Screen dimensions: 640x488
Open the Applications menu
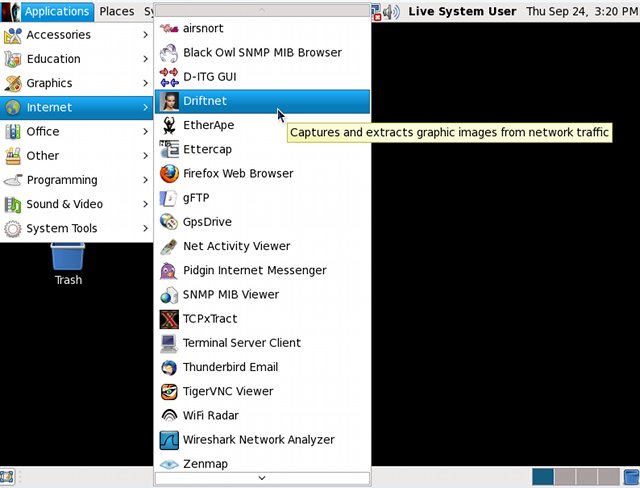pos(57,11)
